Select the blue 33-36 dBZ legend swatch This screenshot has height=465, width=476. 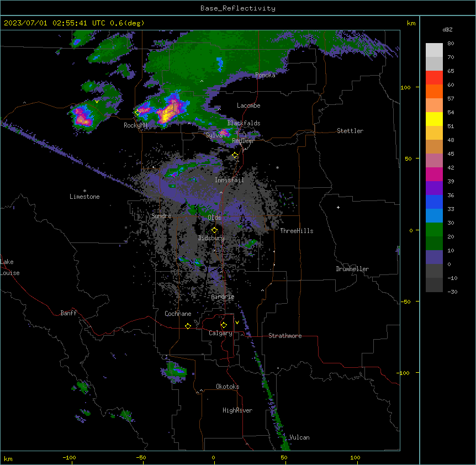(x=434, y=202)
